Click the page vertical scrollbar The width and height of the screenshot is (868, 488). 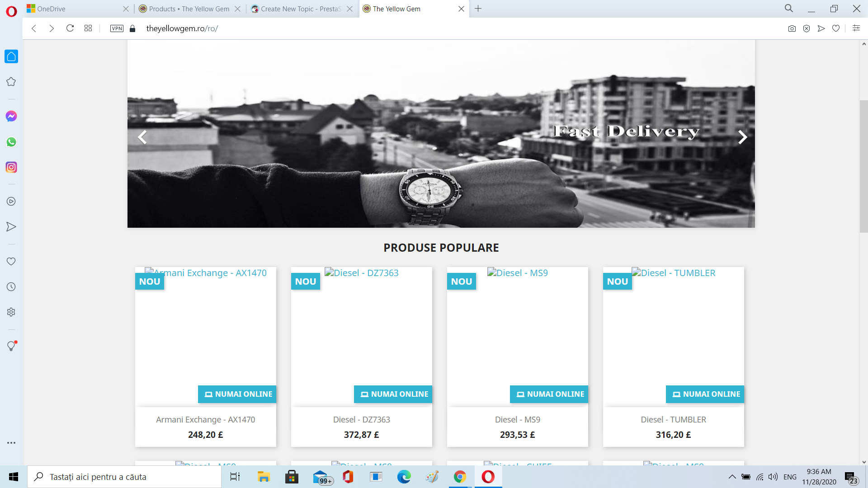[863, 165]
